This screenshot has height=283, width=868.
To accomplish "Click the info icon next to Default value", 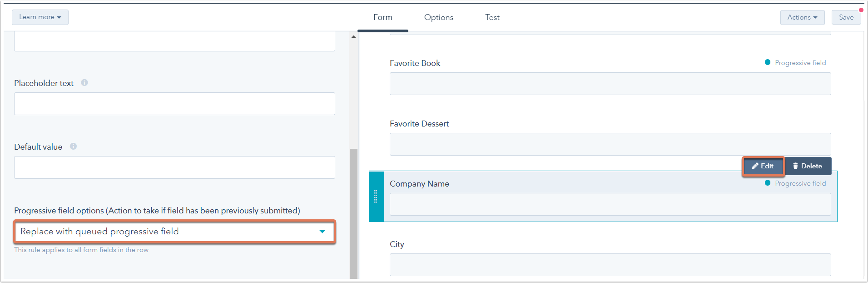I will tap(73, 147).
